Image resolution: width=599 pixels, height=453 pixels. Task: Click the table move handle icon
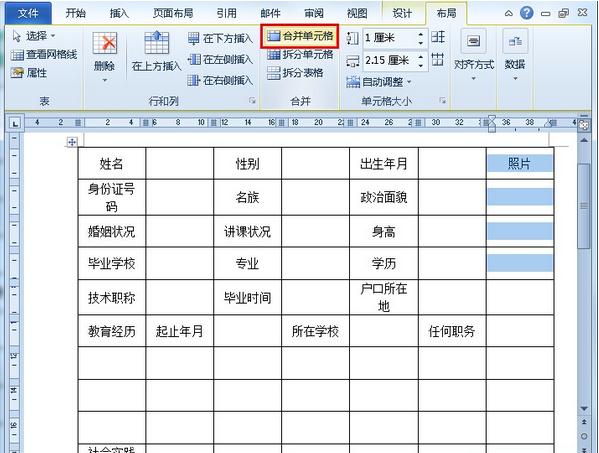[x=71, y=142]
